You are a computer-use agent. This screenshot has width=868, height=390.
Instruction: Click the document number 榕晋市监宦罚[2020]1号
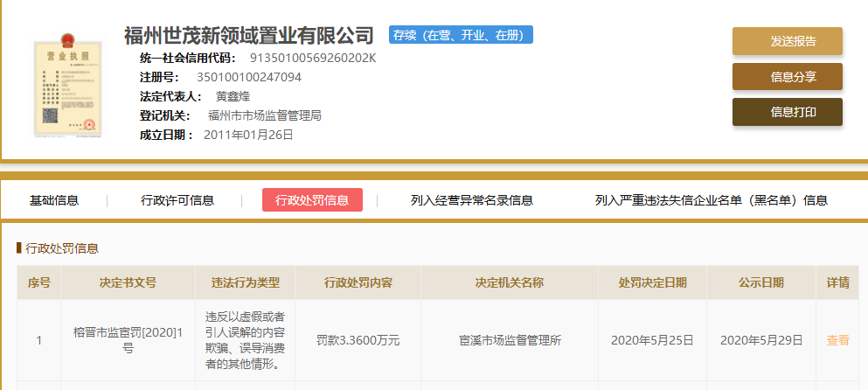tap(128, 340)
